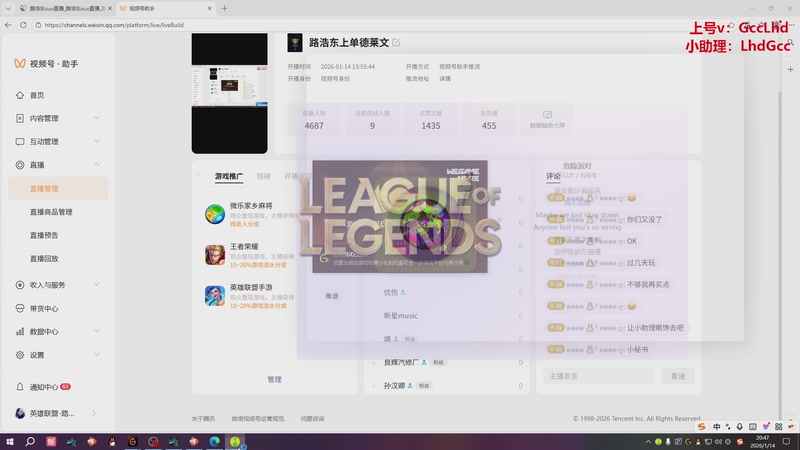The image size is (800, 450).
Task: Click the comment 让小助理眼馋去吧
Action: [x=655, y=328]
